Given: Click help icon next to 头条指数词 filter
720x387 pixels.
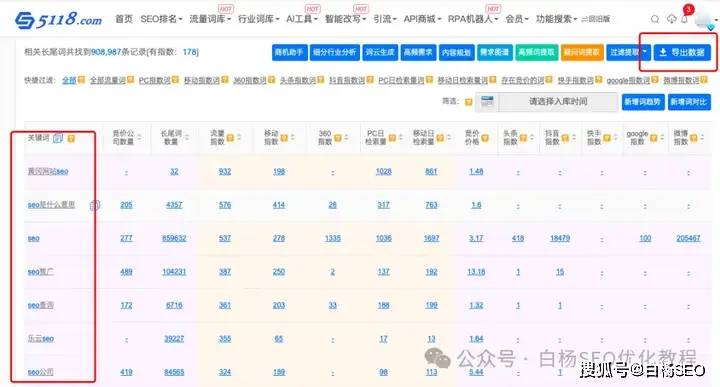Looking at the screenshot, I should 321,80.
